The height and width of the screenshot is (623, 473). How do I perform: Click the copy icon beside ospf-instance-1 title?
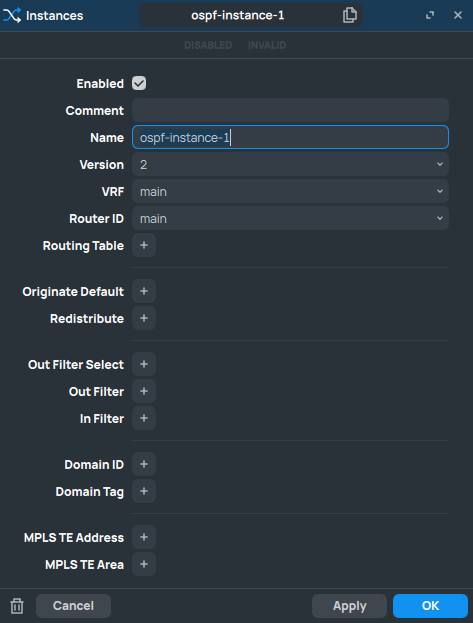[x=350, y=15]
